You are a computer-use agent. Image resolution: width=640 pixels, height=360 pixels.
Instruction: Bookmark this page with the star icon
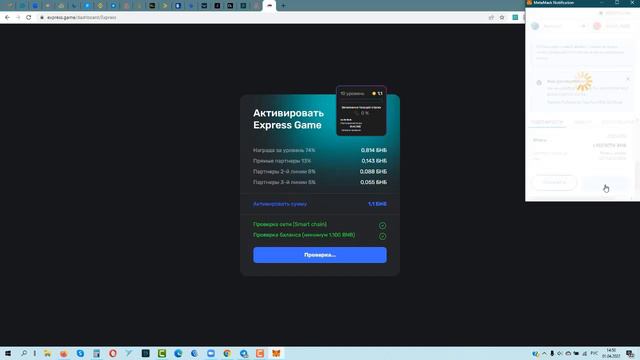click(x=502, y=18)
